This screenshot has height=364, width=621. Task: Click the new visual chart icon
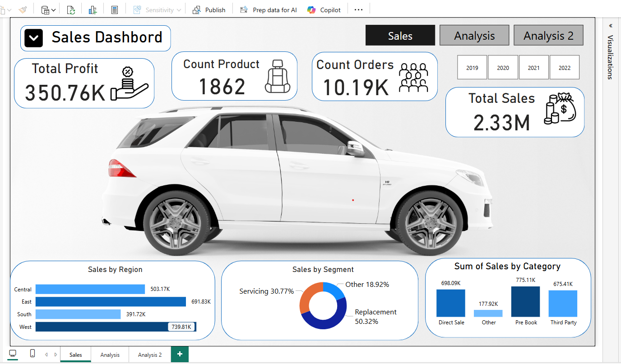click(93, 10)
